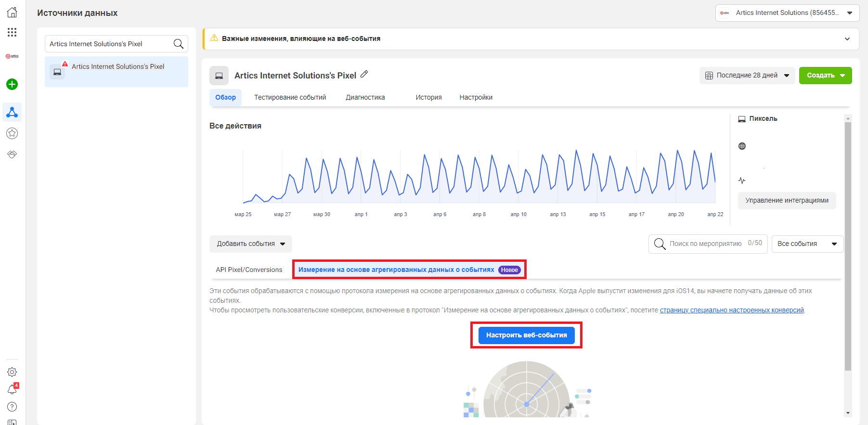This screenshot has width=868, height=425.
Task: Click the globe website icon in pixel panel
Action: click(x=742, y=146)
